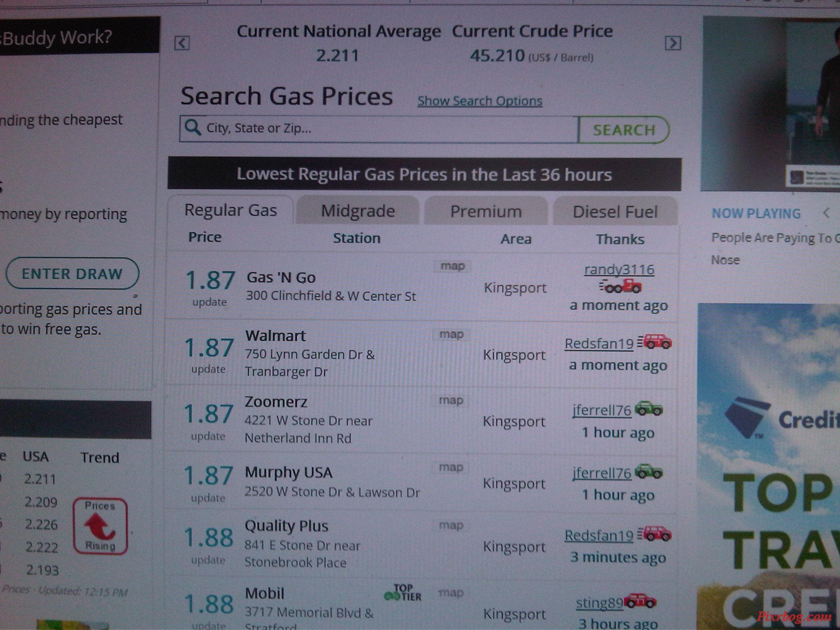
Task: Click red car icon in Quality Plus row
Action: pyautogui.click(x=655, y=534)
